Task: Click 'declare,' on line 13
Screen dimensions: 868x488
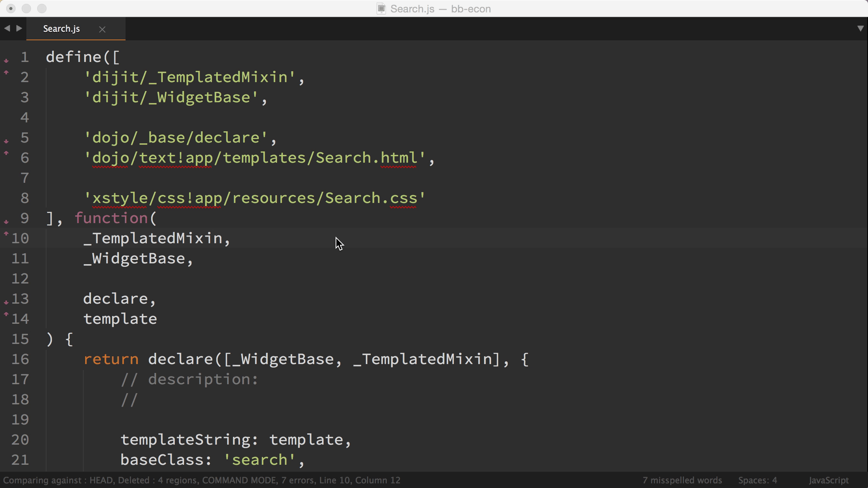Action: pos(120,299)
